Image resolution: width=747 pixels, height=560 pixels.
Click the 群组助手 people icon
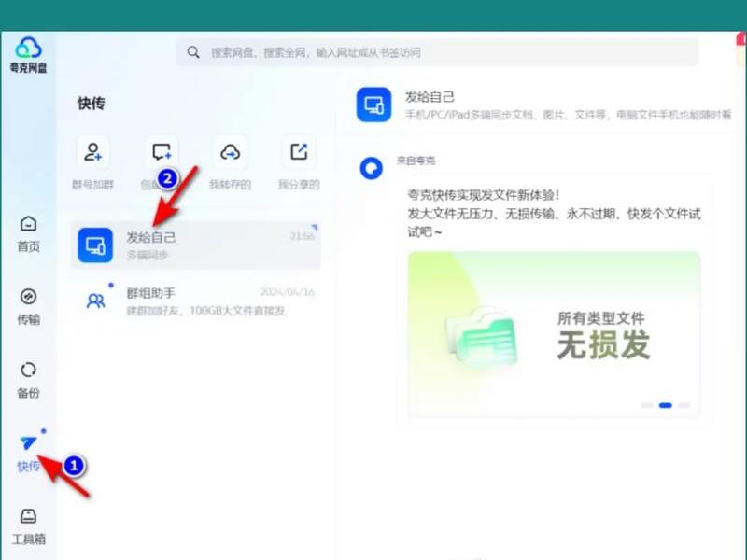coord(96,301)
